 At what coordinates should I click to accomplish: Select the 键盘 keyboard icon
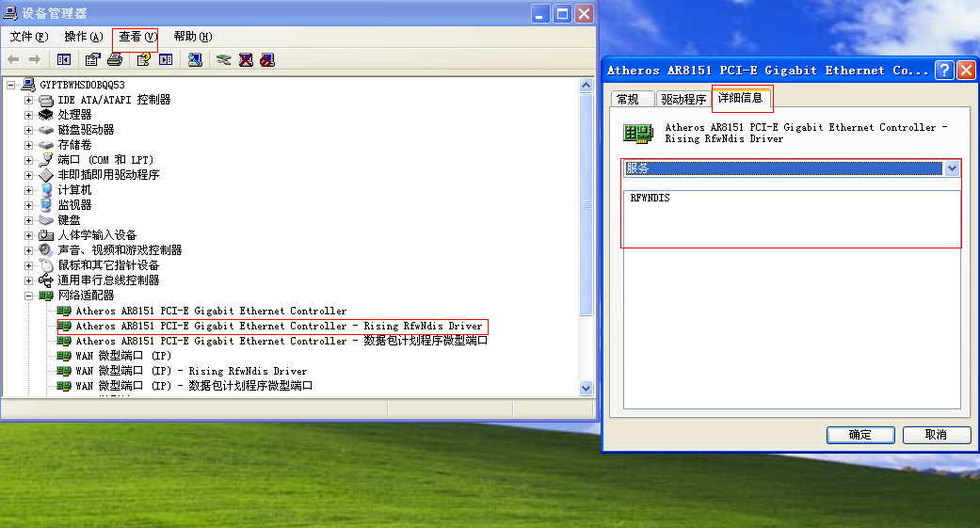(x=45, y=220)
